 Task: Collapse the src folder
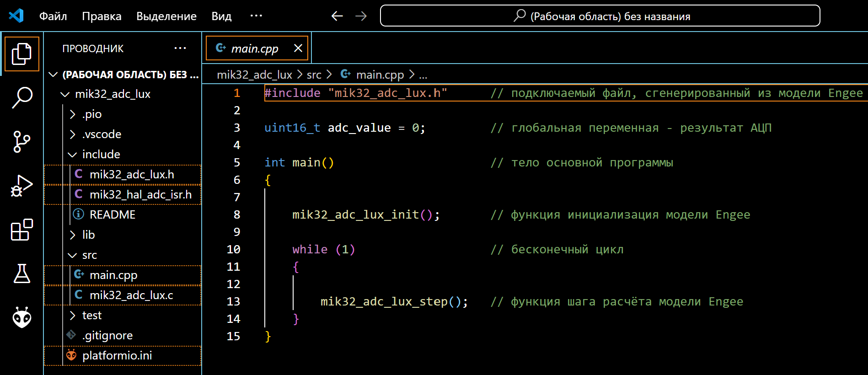89,255
